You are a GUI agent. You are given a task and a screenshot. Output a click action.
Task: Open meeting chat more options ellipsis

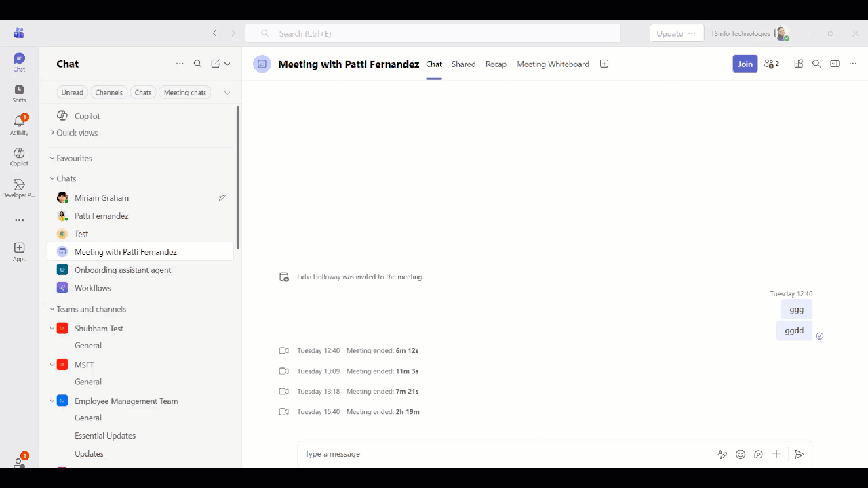point(853,64)
